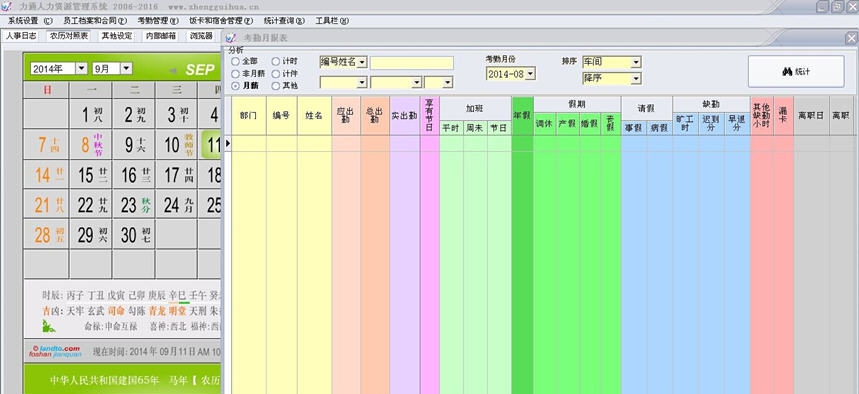Switch to the 内部邮箱 tab

(161, 36)
